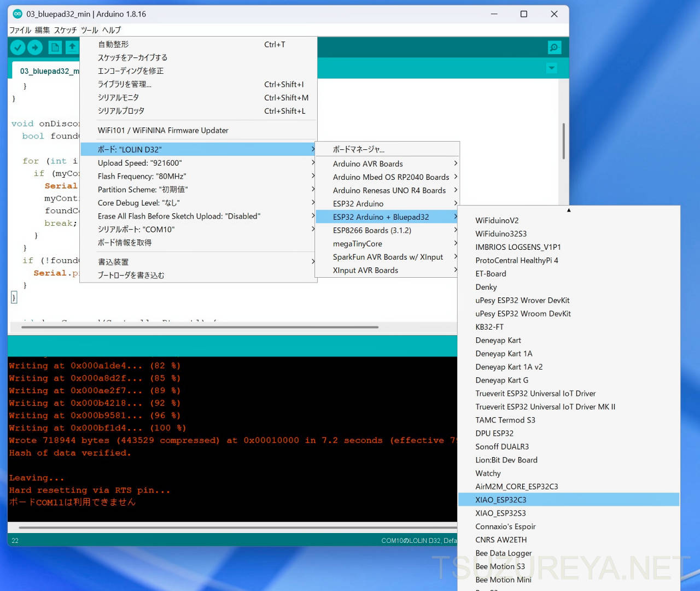Expand Arduino Renesas UNO R4 Boards
Image resolution: width=700 pixels, height=591 pixels.
click(x=387, y=190)
